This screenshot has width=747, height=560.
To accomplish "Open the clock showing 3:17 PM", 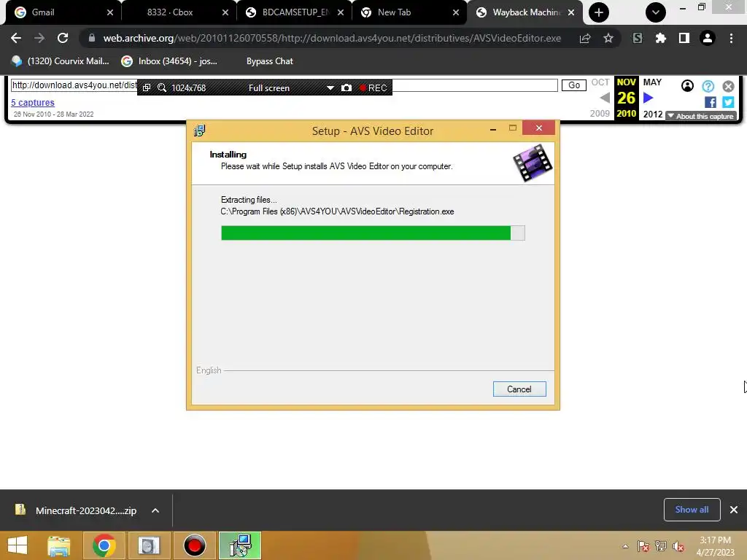I will coord(715,546).
